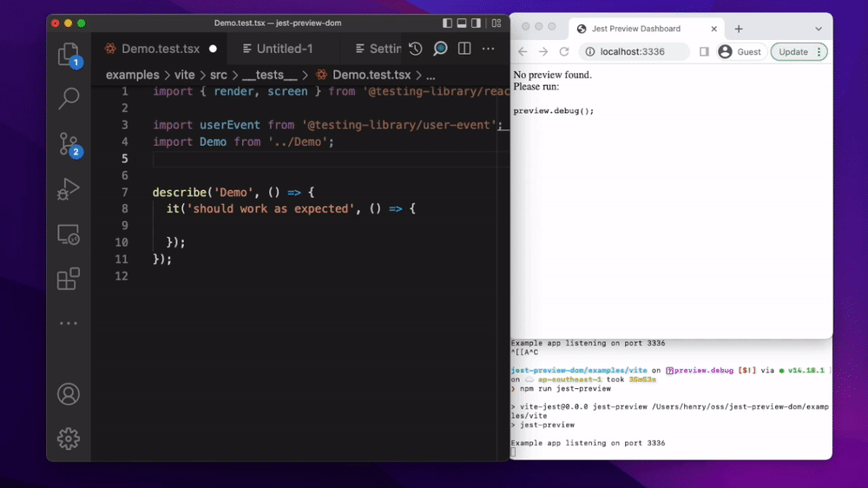Viewport: 868px width, 488px height.
Task: Click the split editor right icon
Action: coord(464,49)
